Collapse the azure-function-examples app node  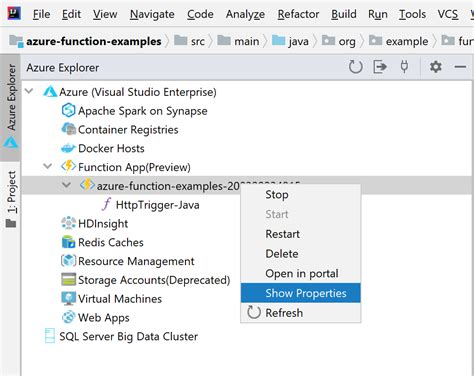click(67, 185)
